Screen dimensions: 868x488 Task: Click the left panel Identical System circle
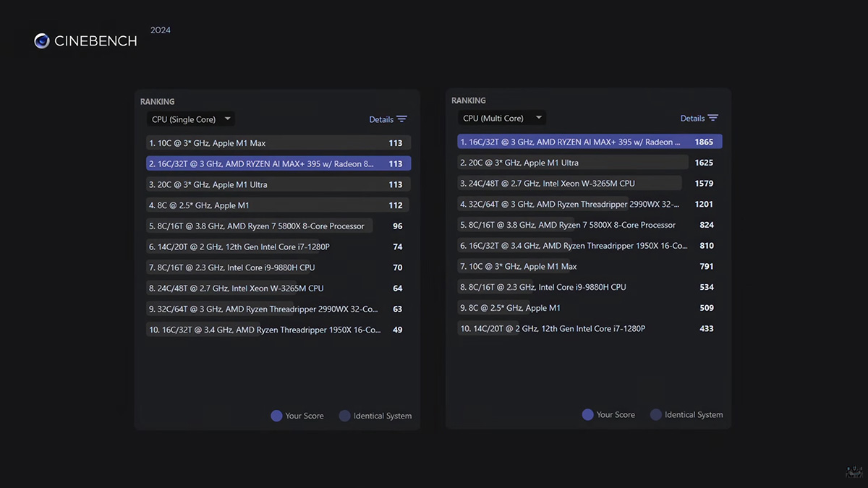[345, 416]
